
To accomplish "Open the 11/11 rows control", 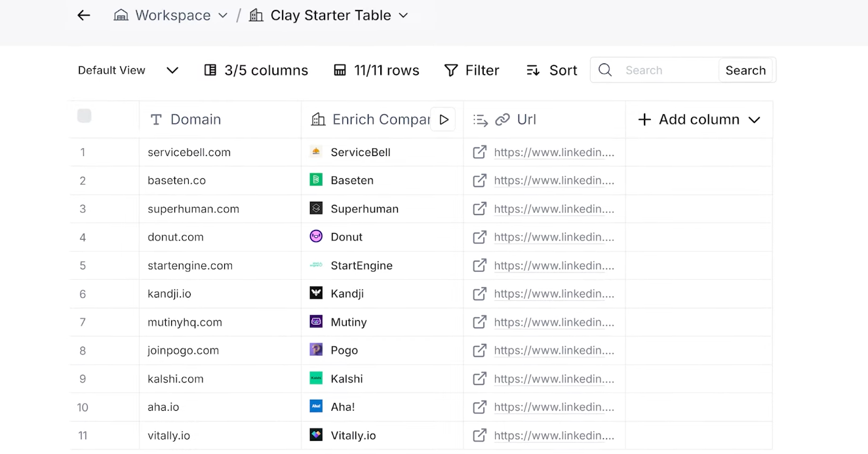I will (x=376, y=70).
